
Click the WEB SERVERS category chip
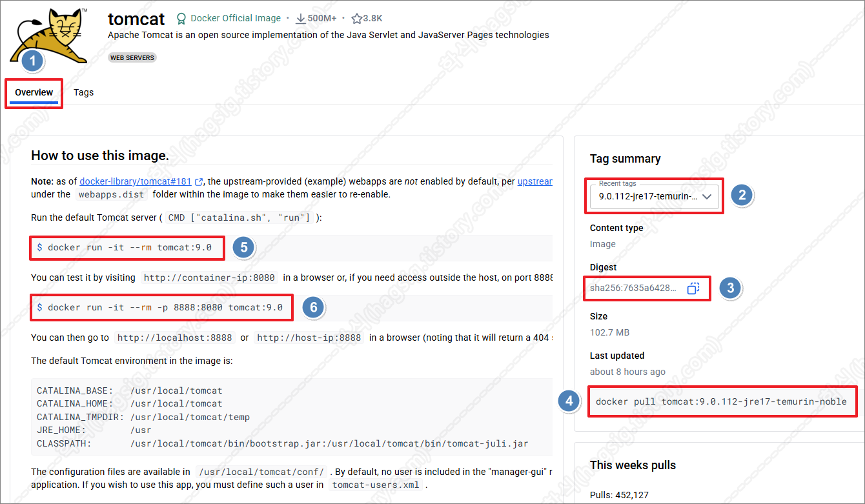tap(132, 57)
